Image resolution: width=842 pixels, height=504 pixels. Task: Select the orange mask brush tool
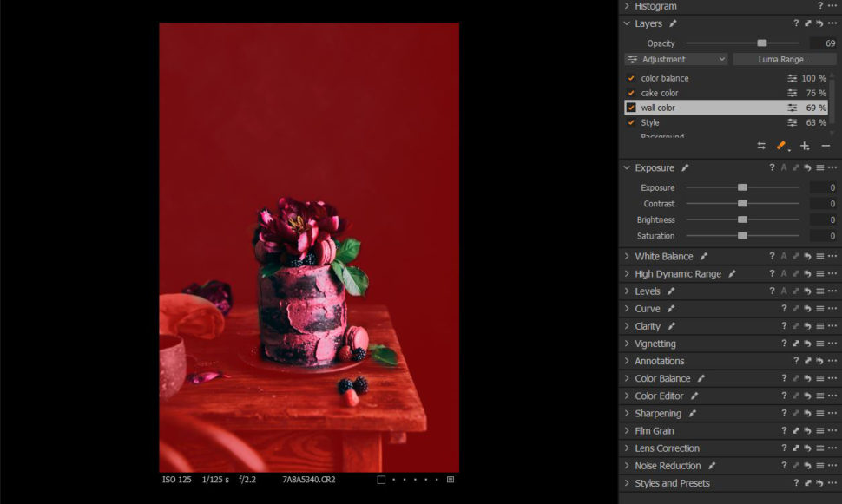point(780,145)
